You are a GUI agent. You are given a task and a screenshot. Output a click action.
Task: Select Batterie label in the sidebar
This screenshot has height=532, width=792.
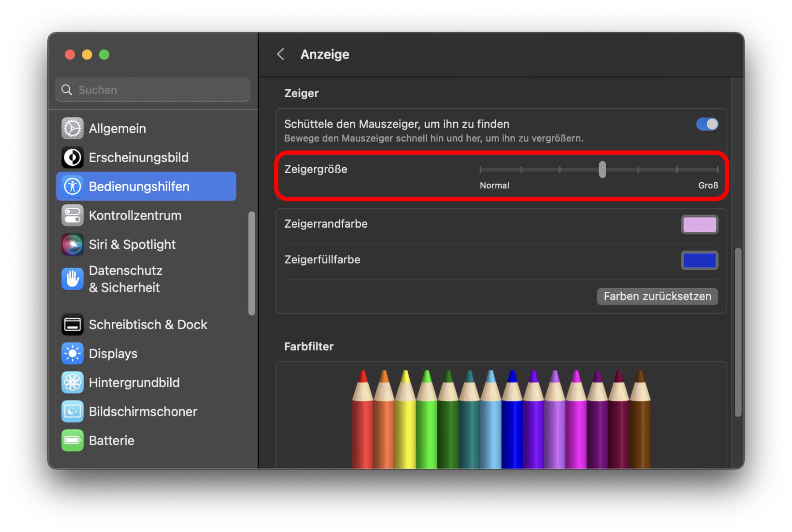click(x=111, y=441)
